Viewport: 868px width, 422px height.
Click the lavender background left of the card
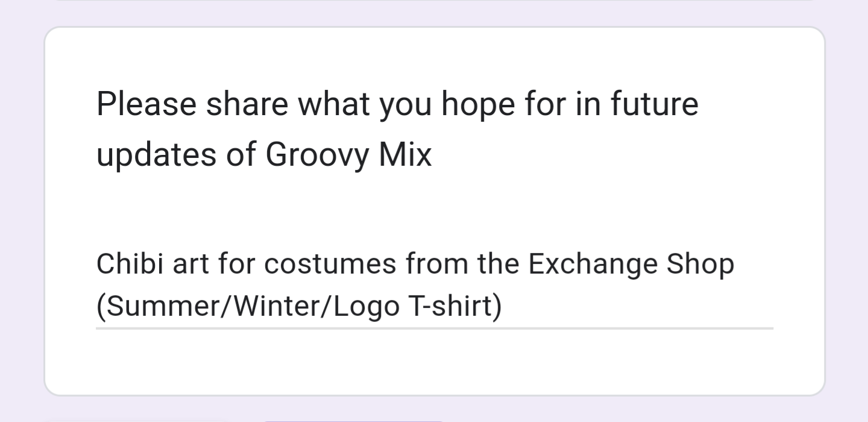(22, 211)
